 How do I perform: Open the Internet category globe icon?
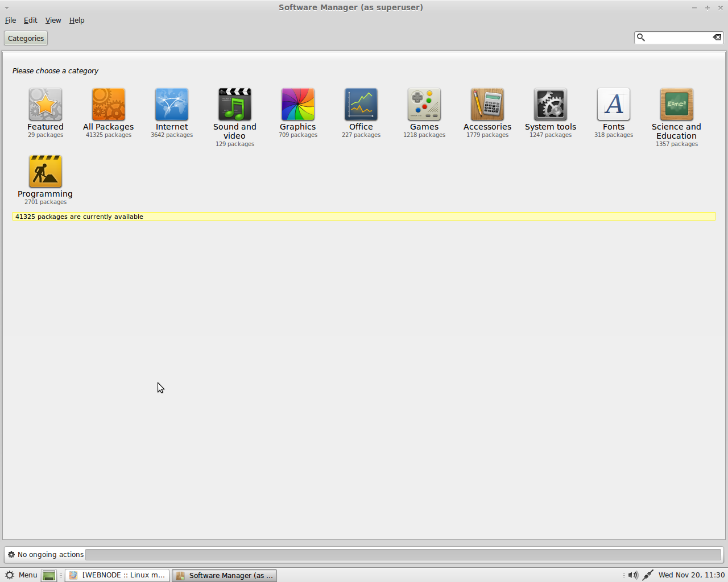pyautogui.click(x=172, y=105)
